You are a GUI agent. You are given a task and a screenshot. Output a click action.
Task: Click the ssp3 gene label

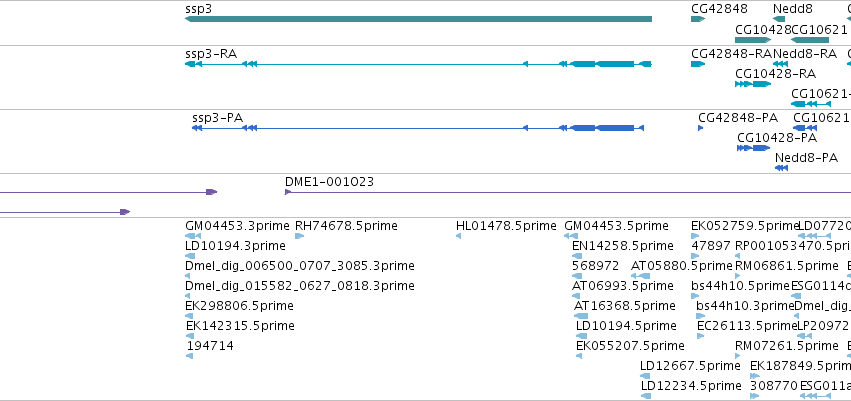pos(199,9)
